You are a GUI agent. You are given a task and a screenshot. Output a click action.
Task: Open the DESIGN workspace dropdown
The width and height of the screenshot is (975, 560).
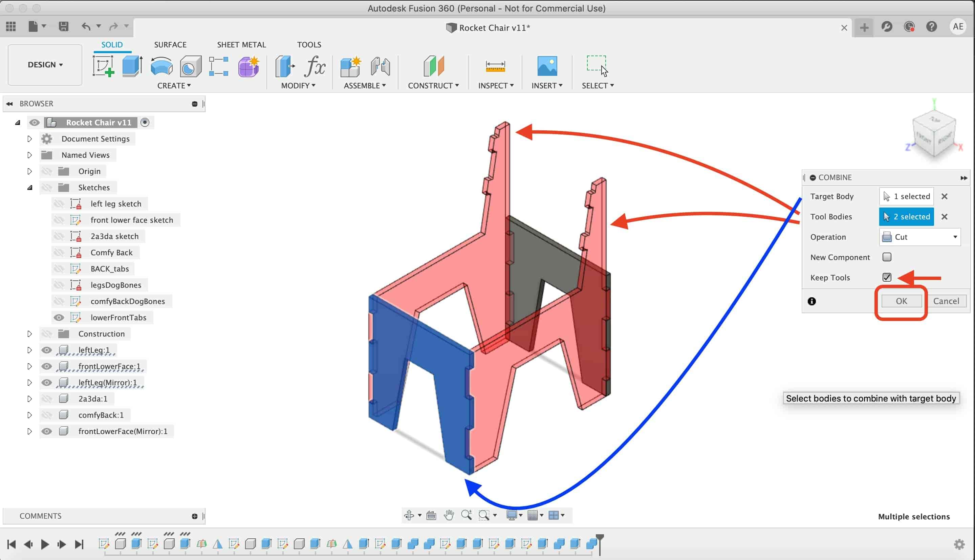[x=45, y=65]
